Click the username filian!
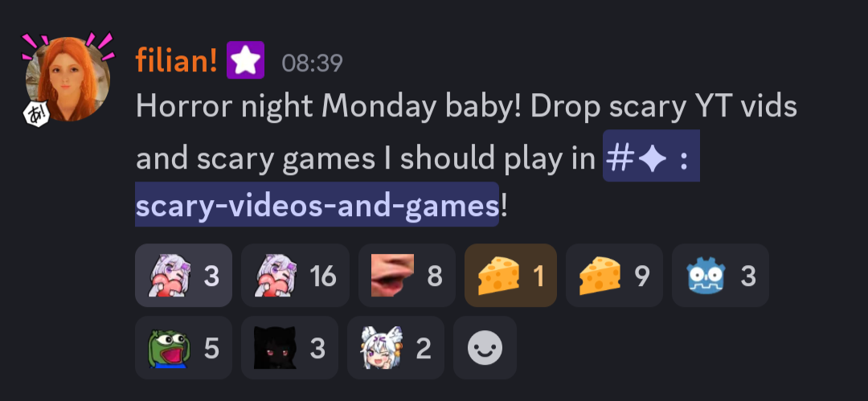This screenshot has height=401, width=868. 176,59
